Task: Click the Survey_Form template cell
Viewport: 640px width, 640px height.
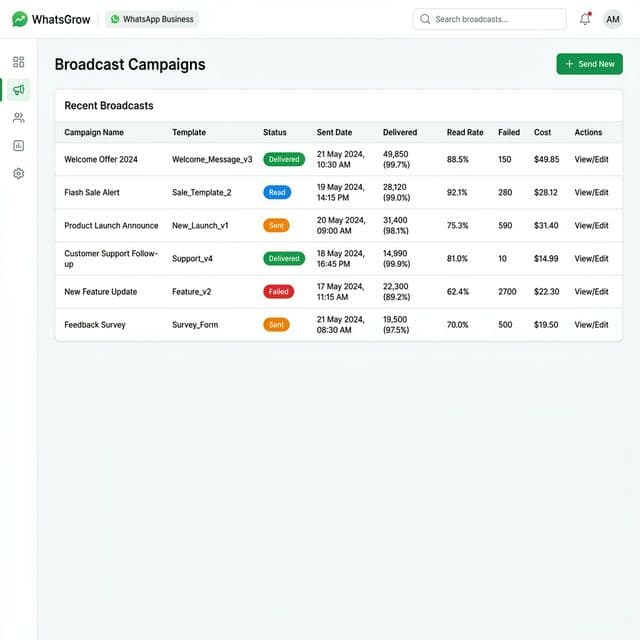Action: click(195, 325)
